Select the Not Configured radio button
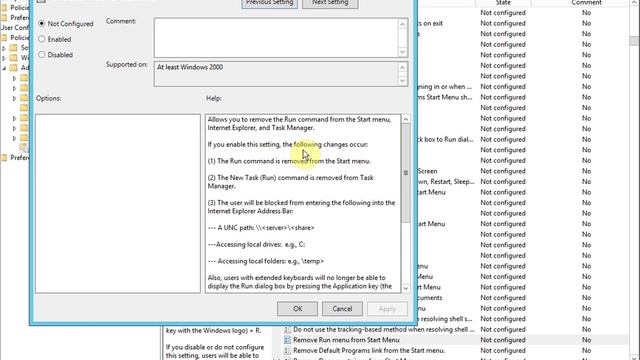 coord(42,24)
